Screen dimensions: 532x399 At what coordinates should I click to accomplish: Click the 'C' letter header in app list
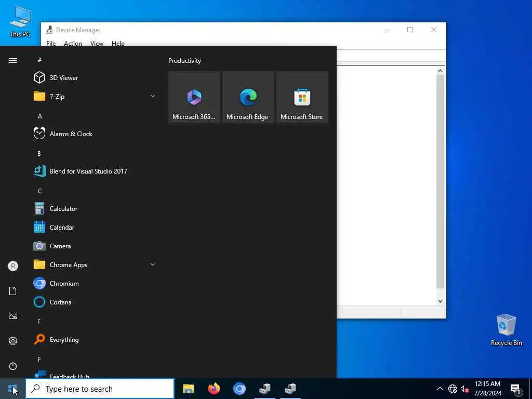39,191
